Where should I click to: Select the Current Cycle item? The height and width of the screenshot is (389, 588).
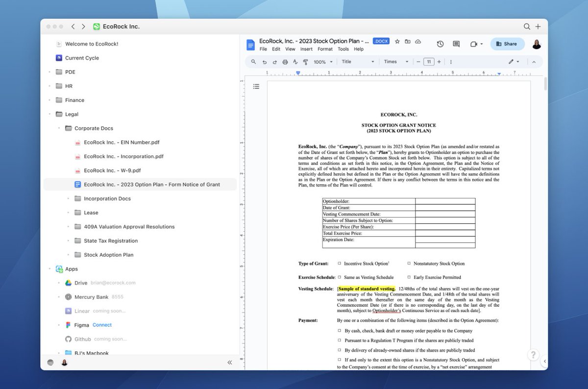pos(82,58)
